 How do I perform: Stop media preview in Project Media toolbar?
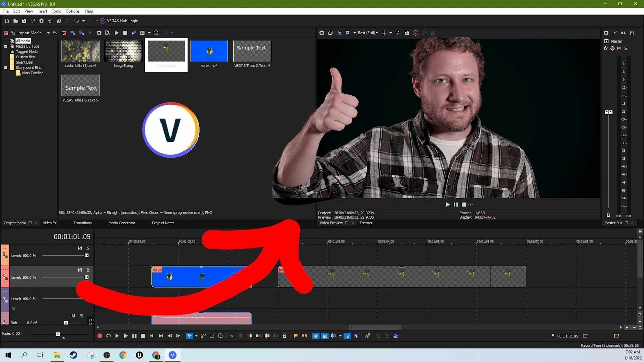tap(125, 33)
